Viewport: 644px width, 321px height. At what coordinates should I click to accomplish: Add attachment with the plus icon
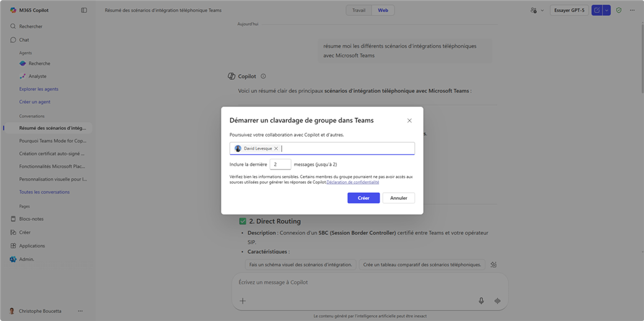[x=243, y=301]
